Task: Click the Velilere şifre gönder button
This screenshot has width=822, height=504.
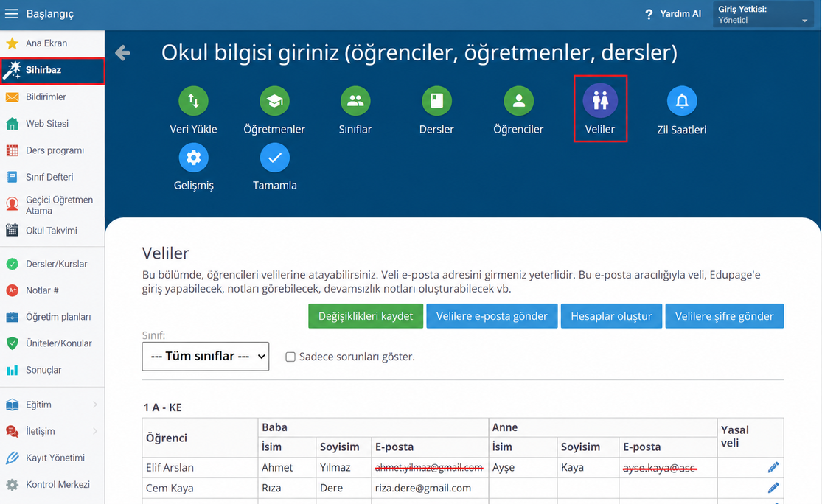Action: 725,316
